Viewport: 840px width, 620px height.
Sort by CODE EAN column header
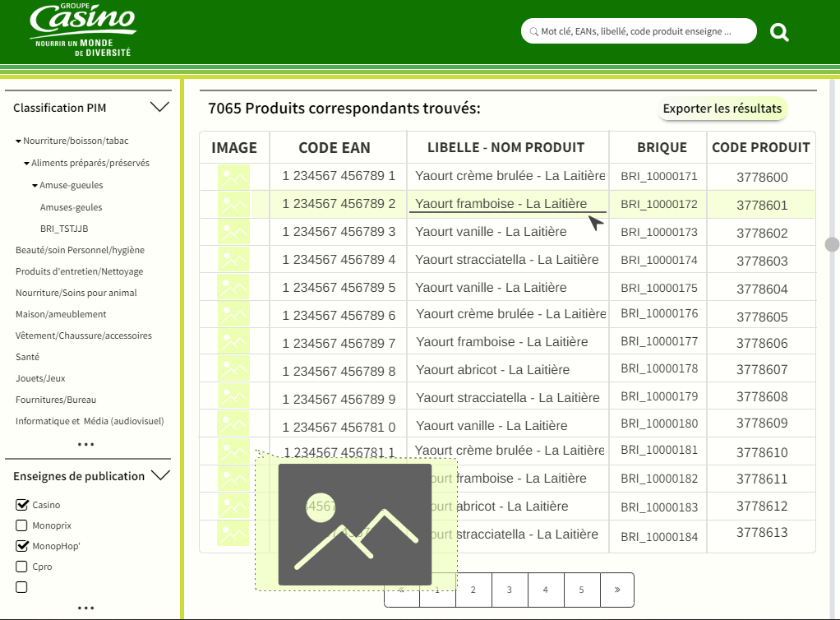(x=335, y=148)
